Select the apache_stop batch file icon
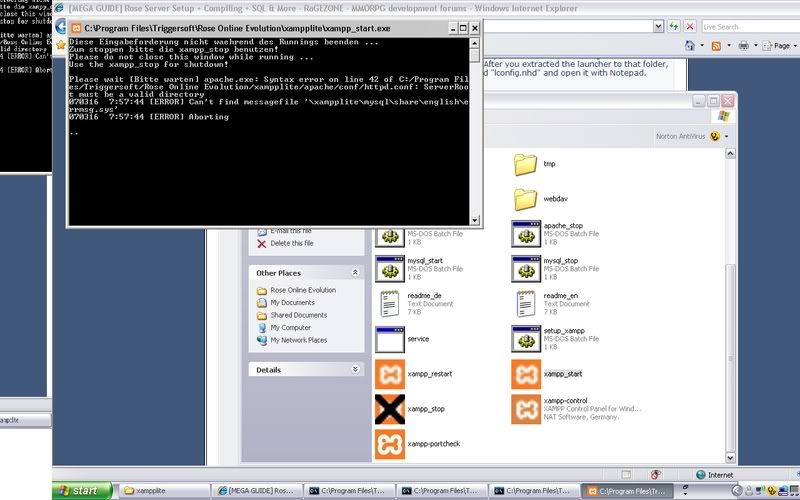Image resolution: width=800 pixels, height=500 pixels. click(x=526, y=234)
